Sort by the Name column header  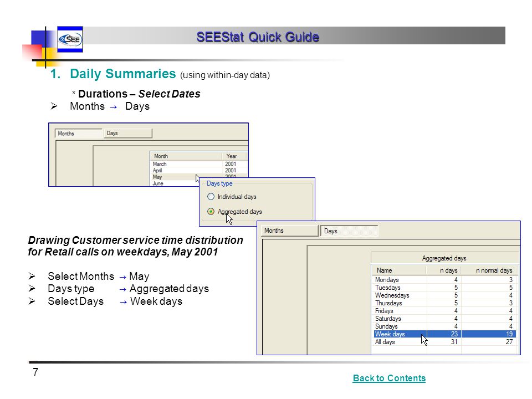398,270
